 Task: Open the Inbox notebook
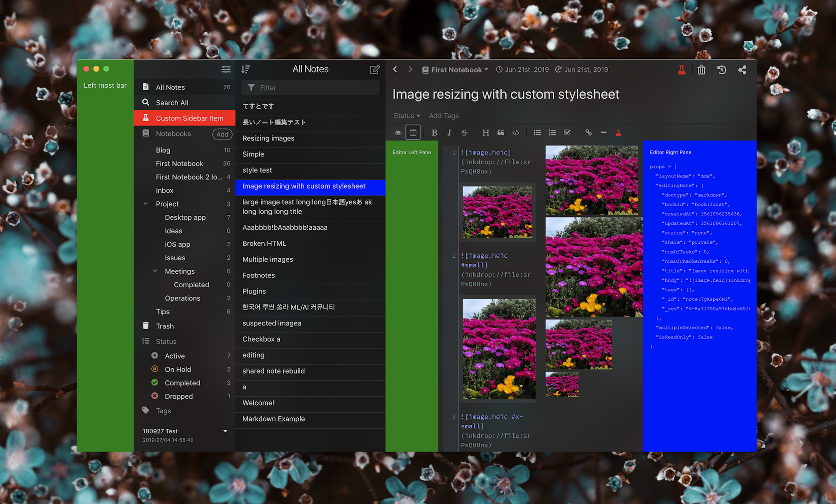pyautogui.click(x=185, y=190)
